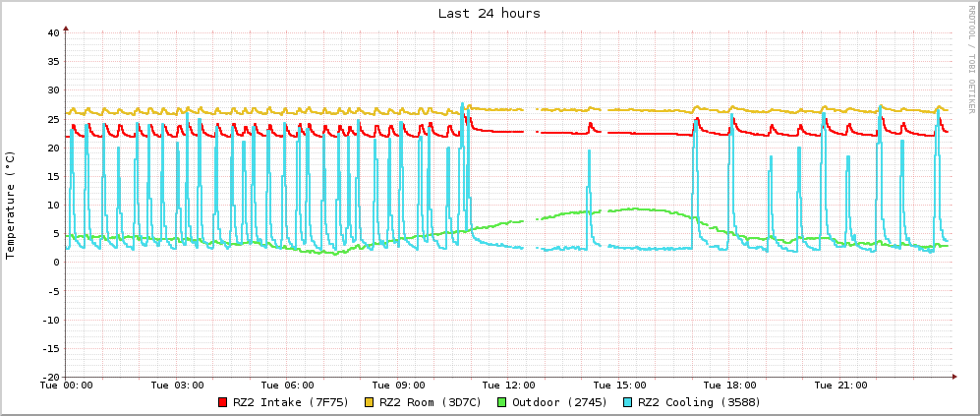Click the 'Tue 15:00' time axis label
980x416 pixels.
[619, 385]
